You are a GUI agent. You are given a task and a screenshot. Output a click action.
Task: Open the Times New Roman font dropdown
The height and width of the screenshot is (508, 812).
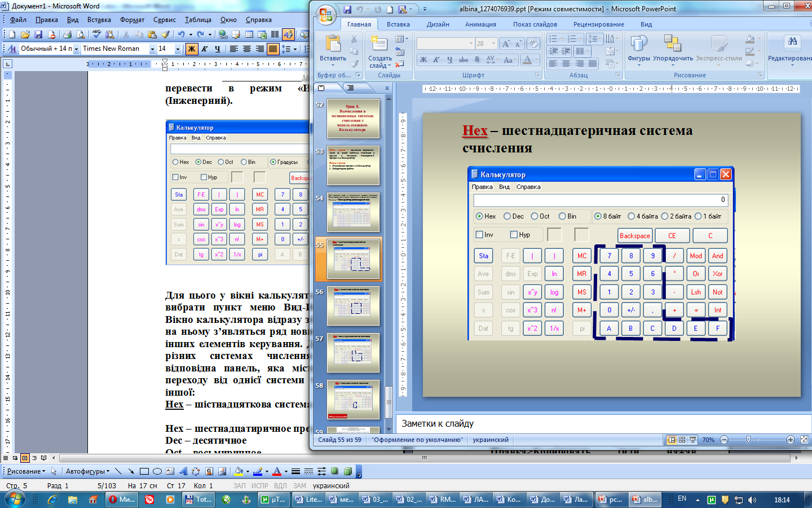tap(152, 49)
